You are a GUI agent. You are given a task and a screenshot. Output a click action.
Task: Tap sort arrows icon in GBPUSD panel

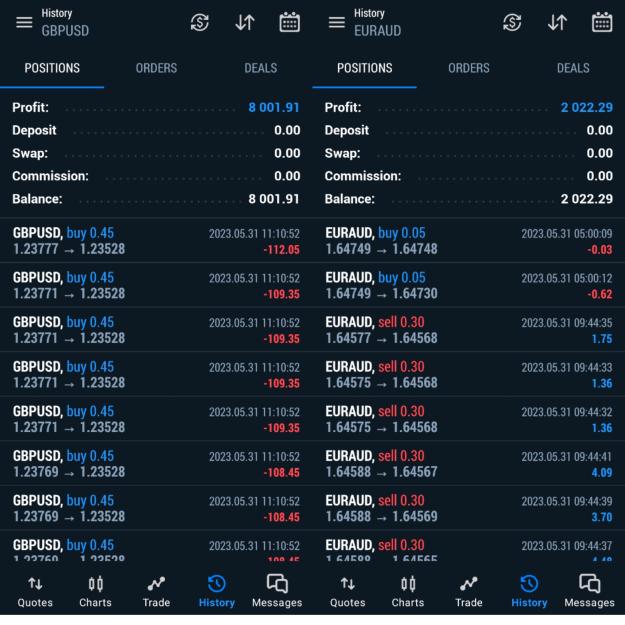pos(245,22)
